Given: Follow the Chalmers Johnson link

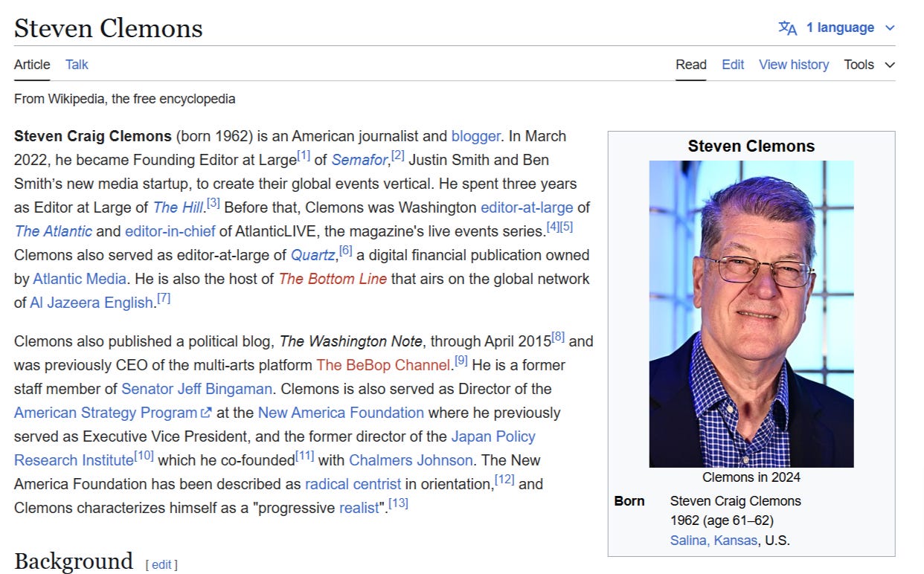Looking at the screenshot, I should pos(411,460).
